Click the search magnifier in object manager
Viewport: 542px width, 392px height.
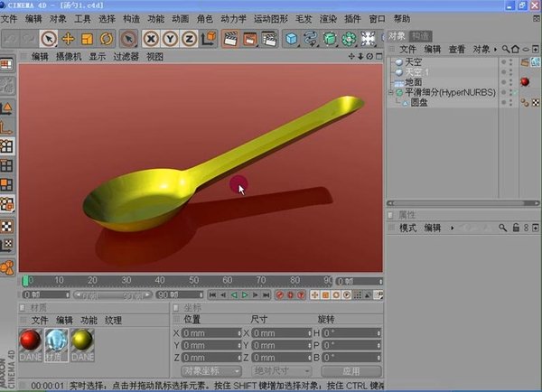[x=506, y=50]
